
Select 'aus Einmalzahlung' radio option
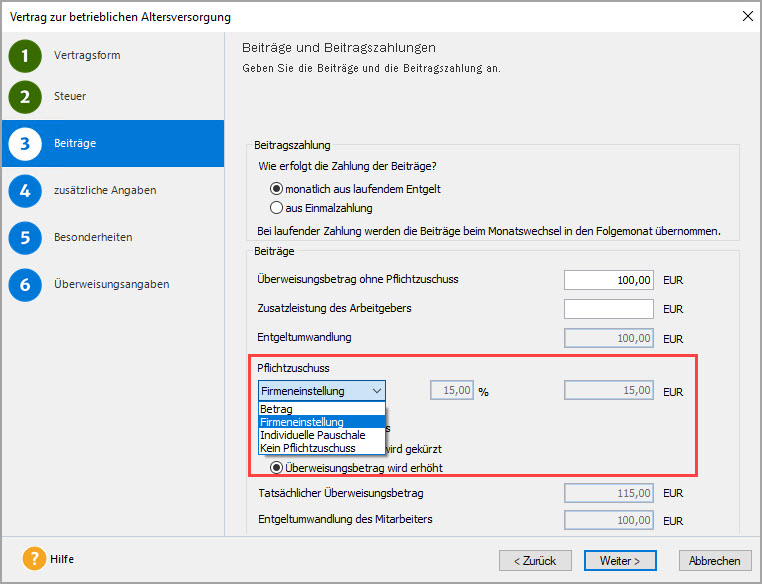(x=277, y=208)
